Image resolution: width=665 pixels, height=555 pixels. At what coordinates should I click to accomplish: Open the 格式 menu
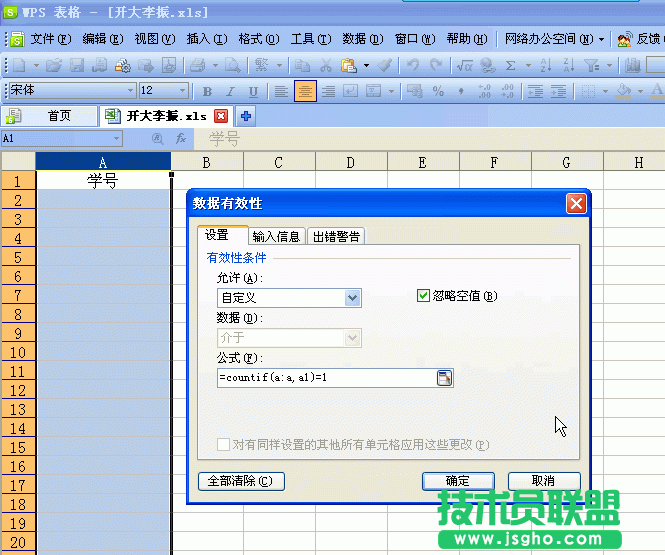(x=259, y=39)
